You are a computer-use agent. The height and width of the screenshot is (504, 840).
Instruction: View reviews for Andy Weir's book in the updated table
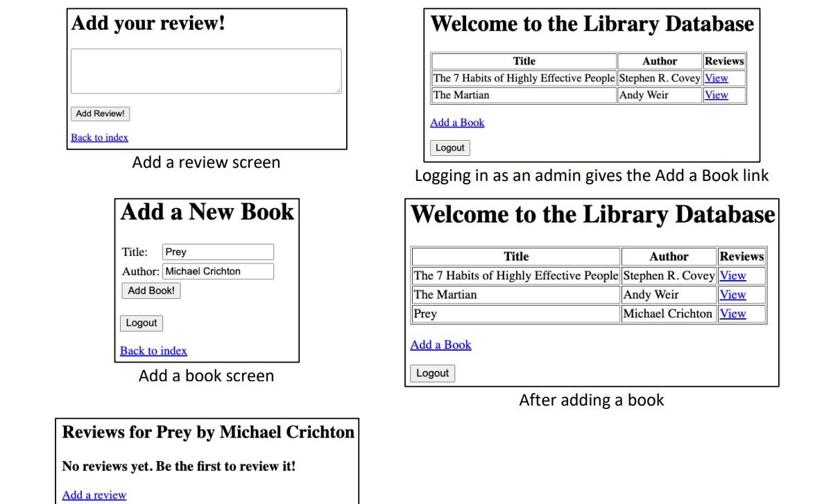tap(732, 294)
